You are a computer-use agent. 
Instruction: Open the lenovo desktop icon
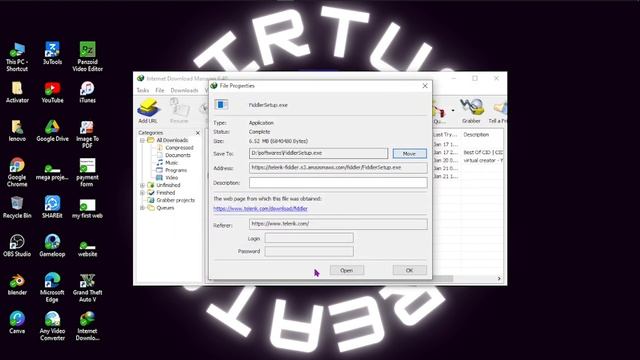pos(17,131)
